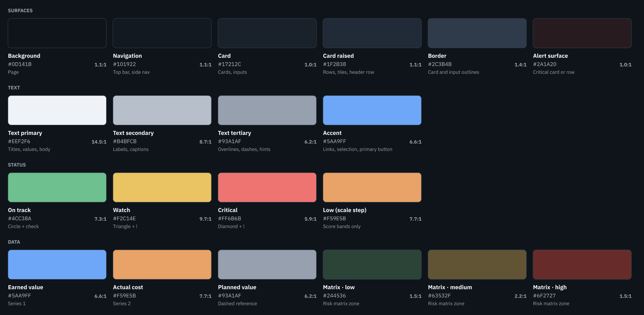Select the On track green swatch
This screenshot has width=644, height=315.
tap(57, 188)
